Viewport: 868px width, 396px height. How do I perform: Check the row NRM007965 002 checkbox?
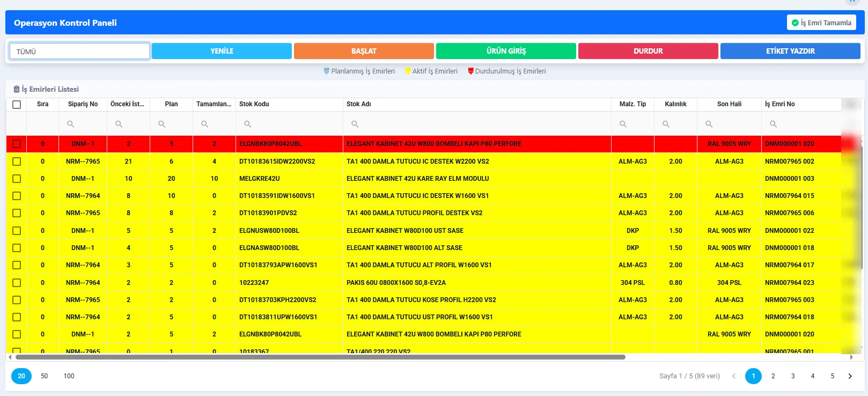pyautogui.click(x=17, y=162)
